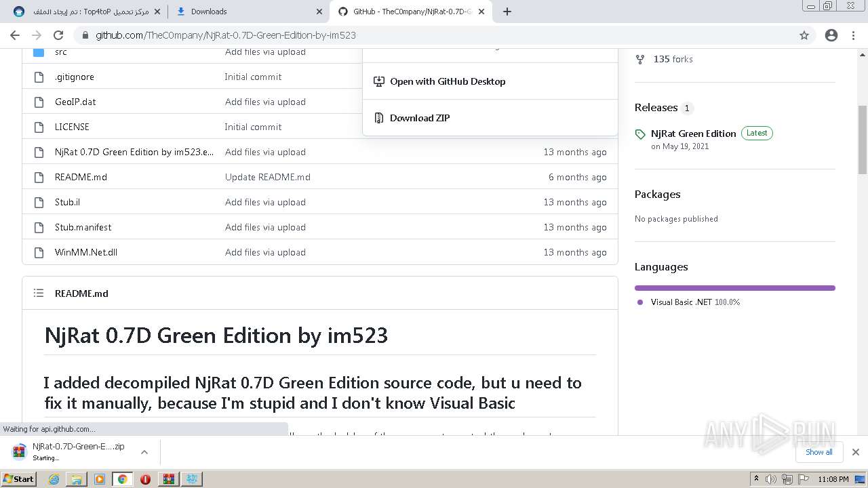Open the LICENSE file
Image resolution: width=868 pixels, height=488 pixels.
[x=72, y=127]
